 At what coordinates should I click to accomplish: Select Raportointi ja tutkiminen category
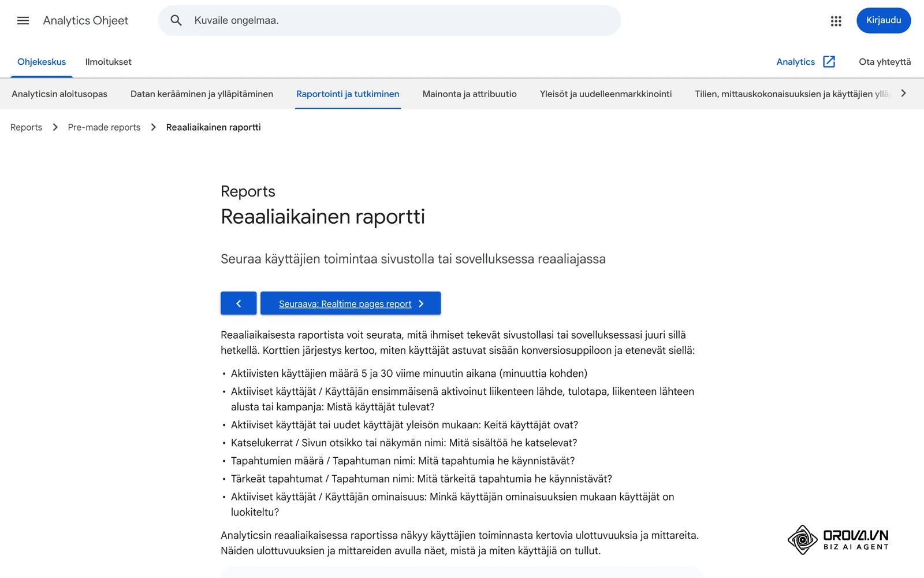pyautogui.click(x=348, y=94)
